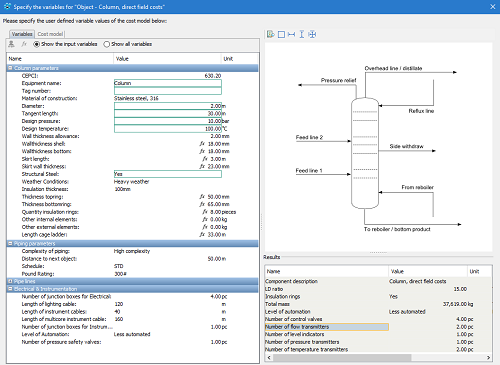
Task: Click the CEPCI 630.20 value
Action: [213, 76]
